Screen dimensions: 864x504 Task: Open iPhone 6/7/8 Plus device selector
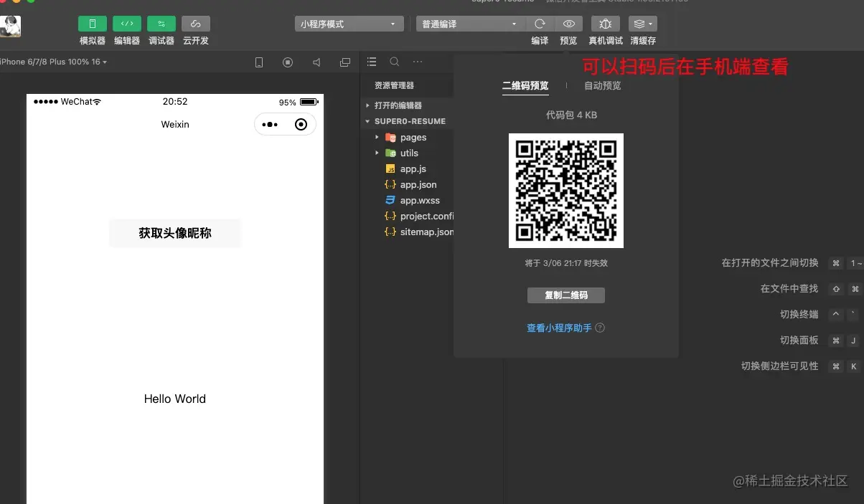54,62
